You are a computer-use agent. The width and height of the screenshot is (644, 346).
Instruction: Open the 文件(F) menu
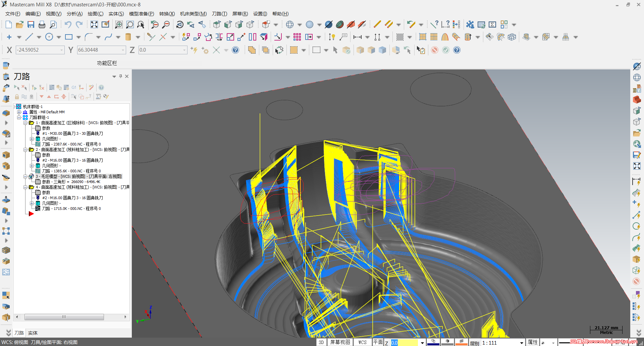pos(13,14)
